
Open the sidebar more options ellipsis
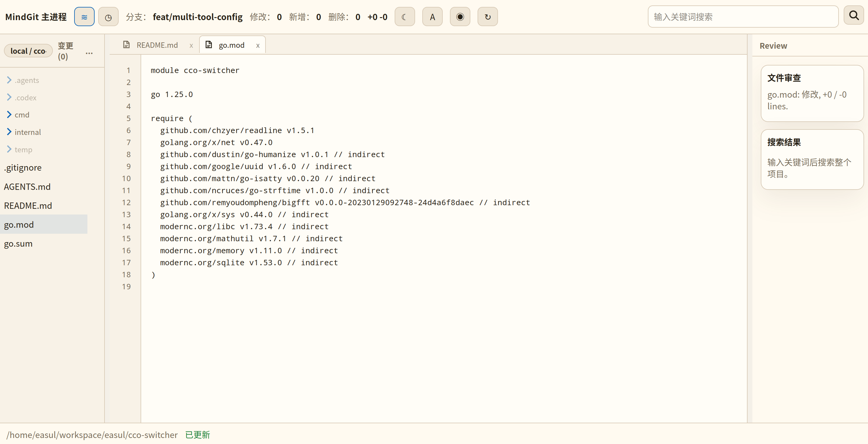pyautogui.click(x=89, y=52)
